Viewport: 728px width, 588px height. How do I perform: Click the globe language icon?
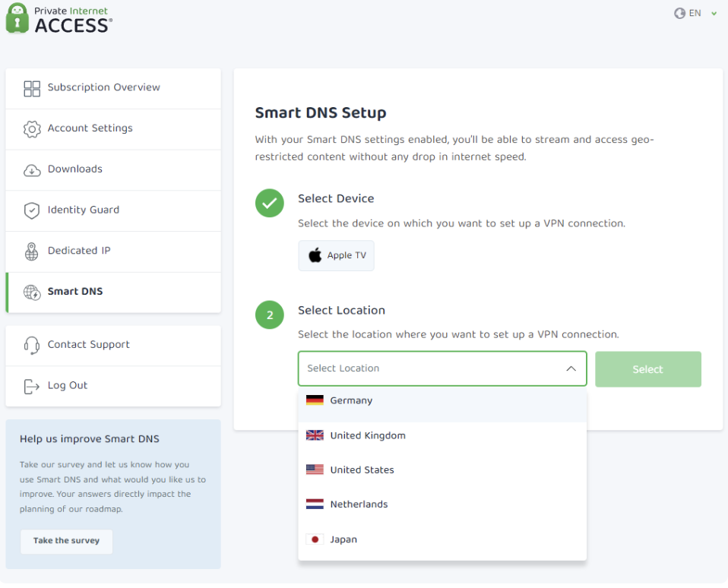click(679, 13)
